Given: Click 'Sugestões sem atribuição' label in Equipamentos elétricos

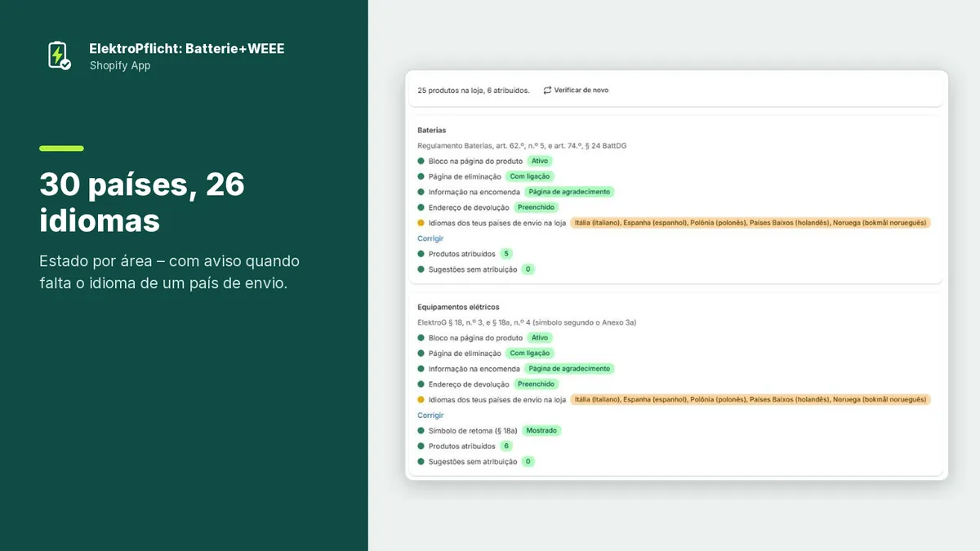Looking at the screenshot, I should pyautogui.click(x=473, y=462).
